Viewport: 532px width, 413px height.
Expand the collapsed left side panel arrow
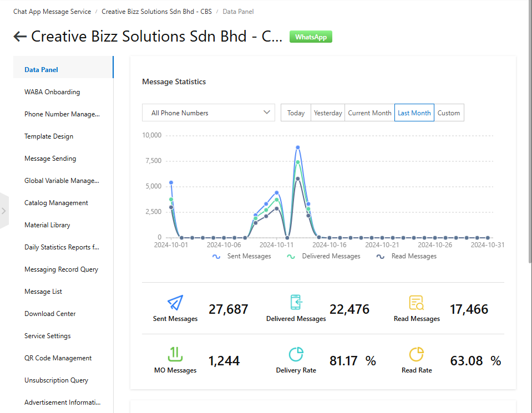[4, 211]
